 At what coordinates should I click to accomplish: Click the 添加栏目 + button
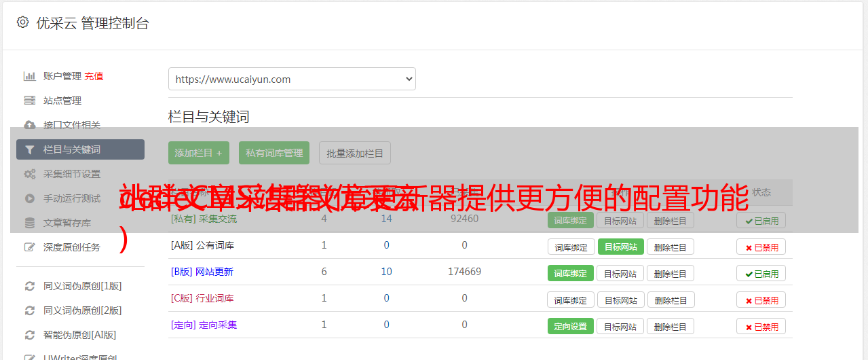click(x=199, y=153)
